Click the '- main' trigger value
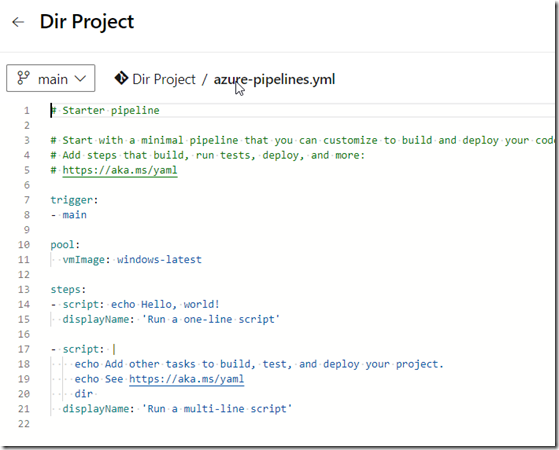Image resolution: width=559 pixels, height=450 pixels. pos(68,215)
